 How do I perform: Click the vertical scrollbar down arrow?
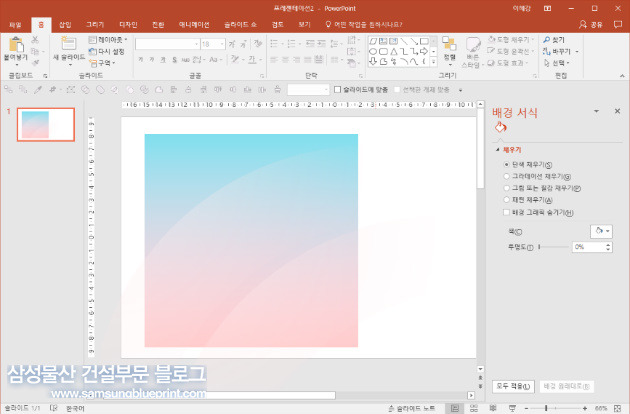pyautogui.click(x=481, y=369)
